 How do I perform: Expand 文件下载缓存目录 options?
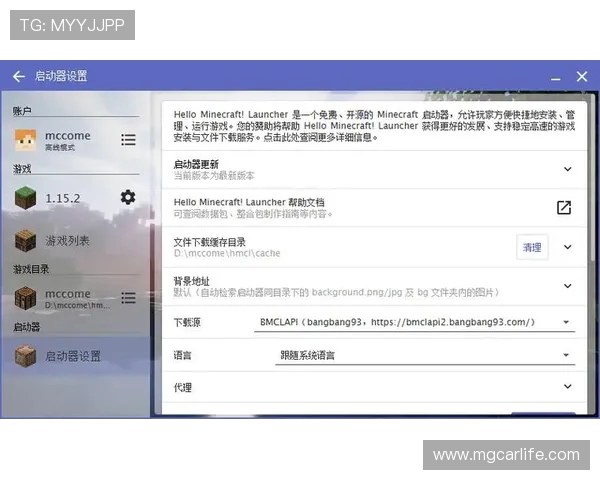[567, 247]
